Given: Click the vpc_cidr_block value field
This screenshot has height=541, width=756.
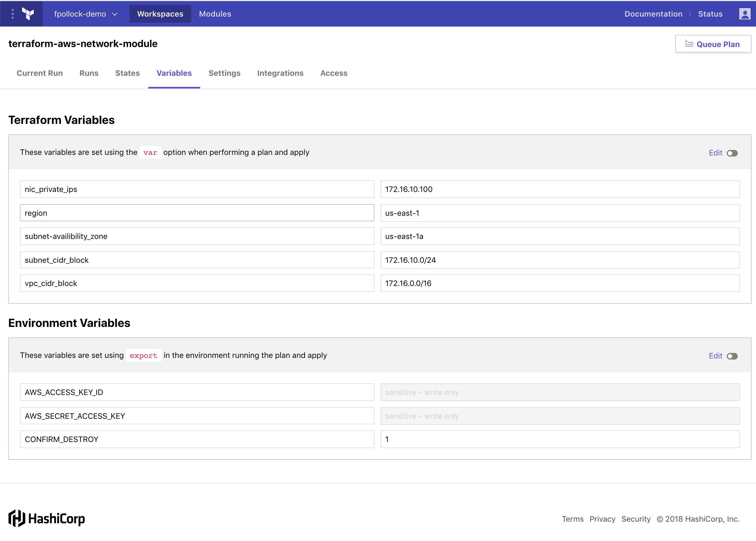Looking at the screenshot, I should tap(559, 283).
